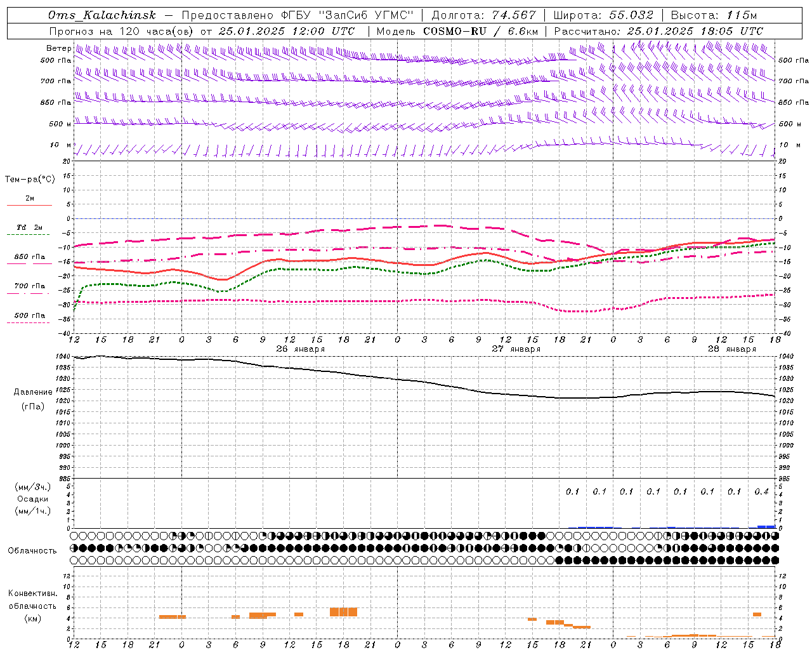
Task: Click the (гПа) pressure unit label
Action: (33, 407)
